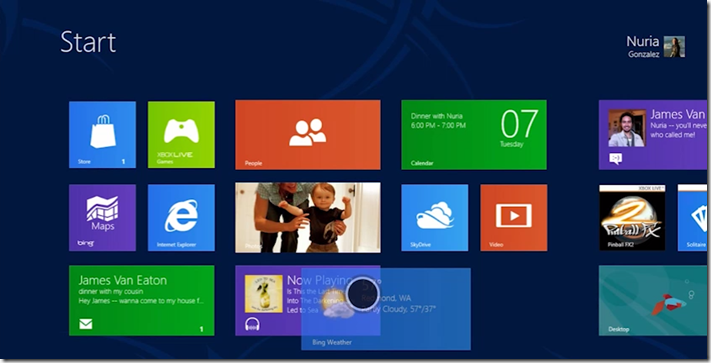Open the Video tile

(514, 218)
